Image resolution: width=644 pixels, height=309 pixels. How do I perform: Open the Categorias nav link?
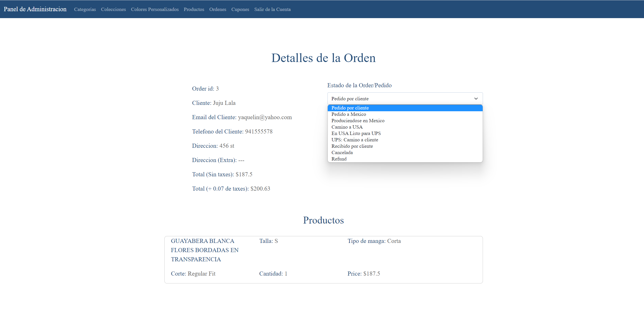pyautogui.click(x=85, y=9)
